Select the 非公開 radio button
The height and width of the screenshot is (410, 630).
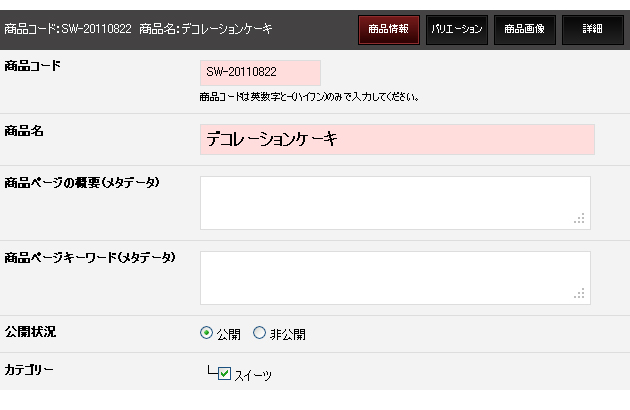(259, 333)
